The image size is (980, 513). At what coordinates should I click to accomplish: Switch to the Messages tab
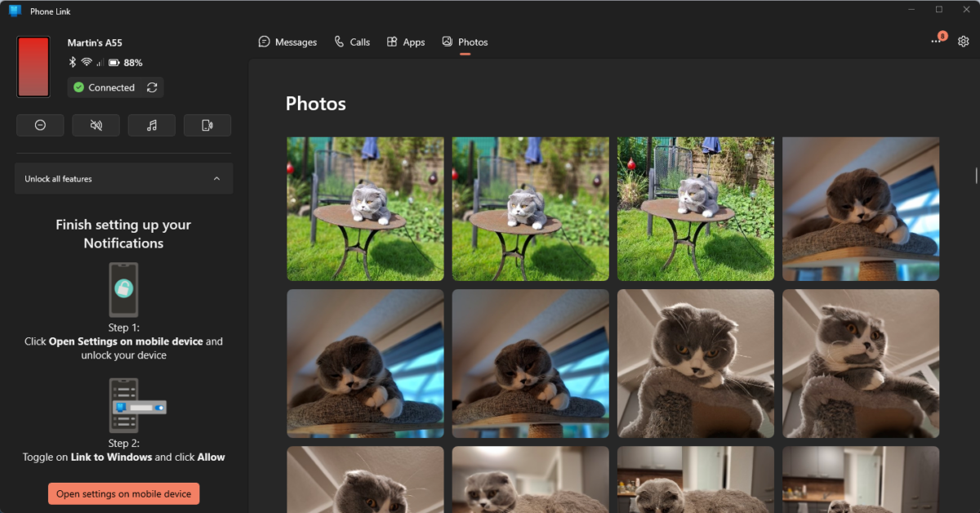click(x=287, y=42)
